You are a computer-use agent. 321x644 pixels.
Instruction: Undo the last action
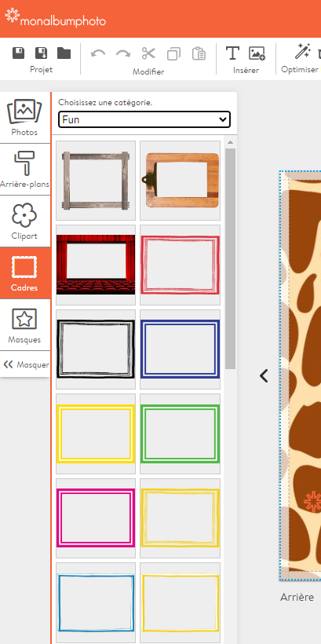(97, 53)
